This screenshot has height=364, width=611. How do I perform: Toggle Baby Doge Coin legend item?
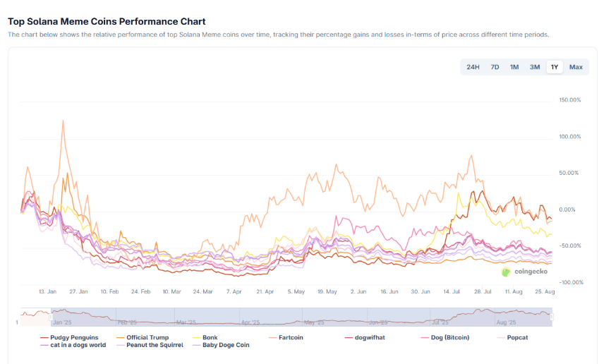[226, 345]
